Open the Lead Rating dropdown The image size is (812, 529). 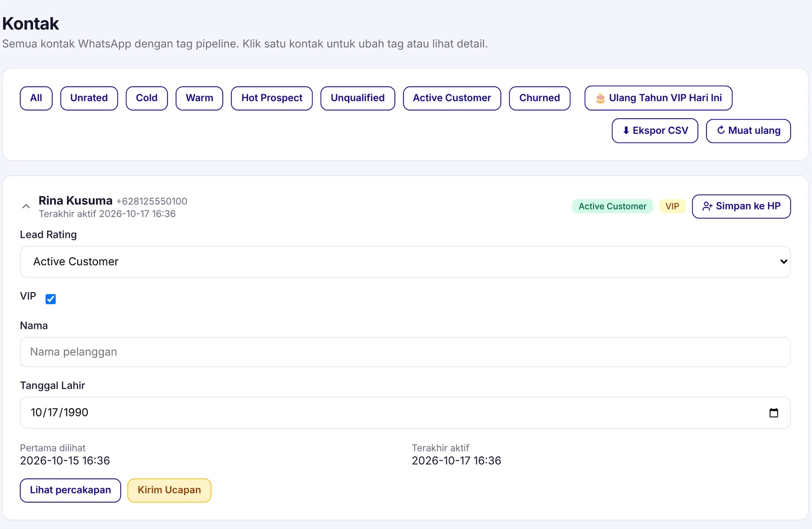tap(405, 262)
